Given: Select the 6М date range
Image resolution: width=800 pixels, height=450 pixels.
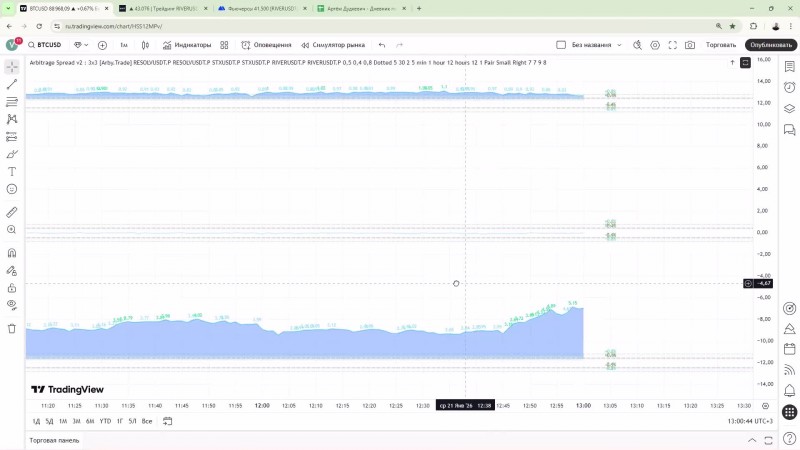Looking at the screenshot, I should tap(90, 421).
